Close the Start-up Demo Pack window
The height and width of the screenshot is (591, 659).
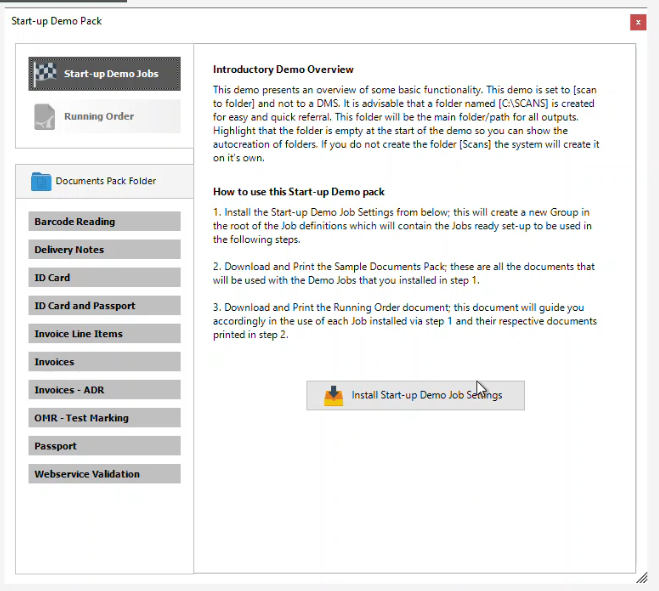(637, 21)
